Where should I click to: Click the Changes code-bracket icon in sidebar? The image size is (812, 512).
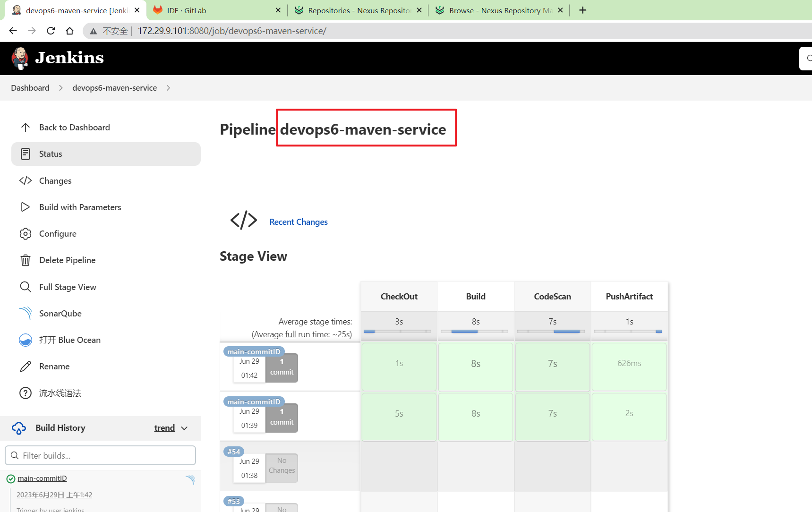coord(26,181)
